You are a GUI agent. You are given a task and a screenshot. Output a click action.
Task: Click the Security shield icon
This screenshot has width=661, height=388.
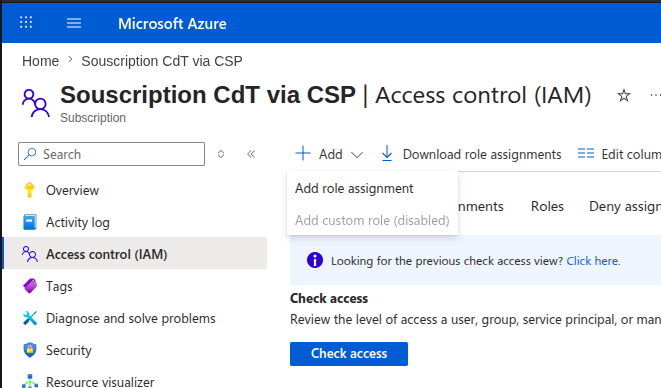click(x=30, y=350)
